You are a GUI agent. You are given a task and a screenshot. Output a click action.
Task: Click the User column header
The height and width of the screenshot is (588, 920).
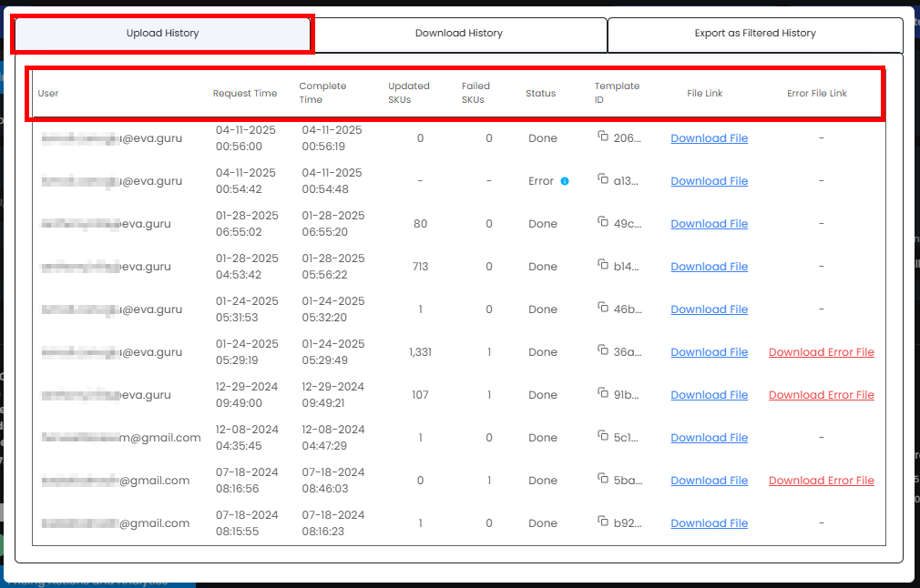pyautogui.click(x=48, y=93)
